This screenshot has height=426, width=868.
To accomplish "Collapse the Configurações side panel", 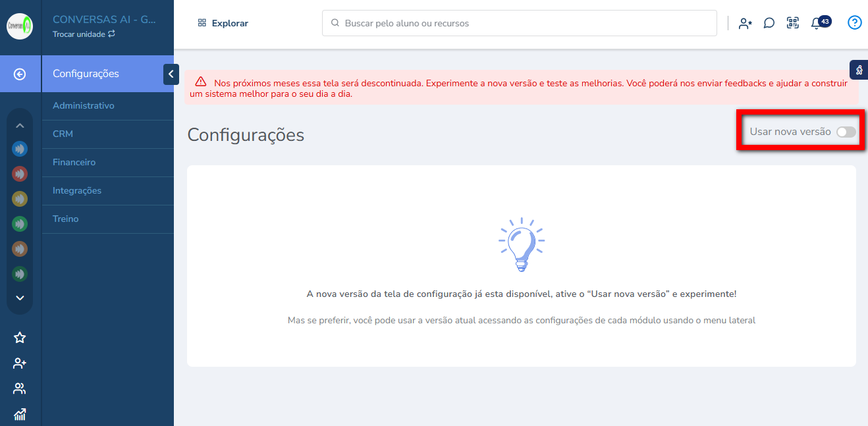I will coord(171,74).
